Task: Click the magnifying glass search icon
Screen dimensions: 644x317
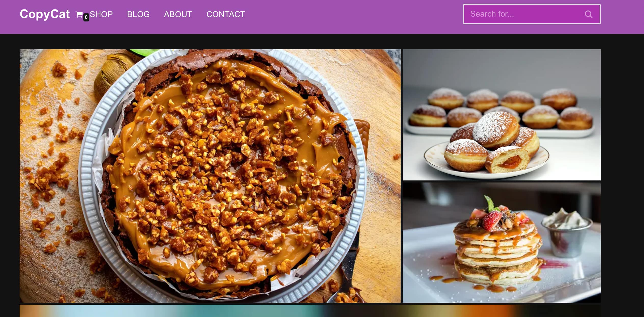Action: [588, 14]
